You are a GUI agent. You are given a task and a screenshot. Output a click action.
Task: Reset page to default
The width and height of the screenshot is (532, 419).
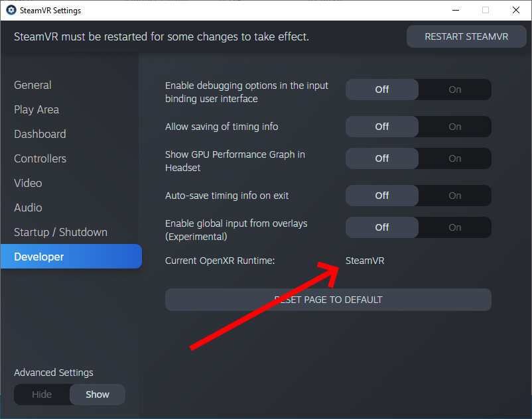tap(328, 300)
